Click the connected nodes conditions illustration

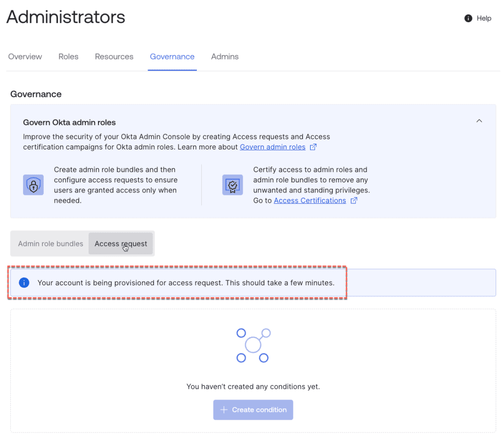253,345
